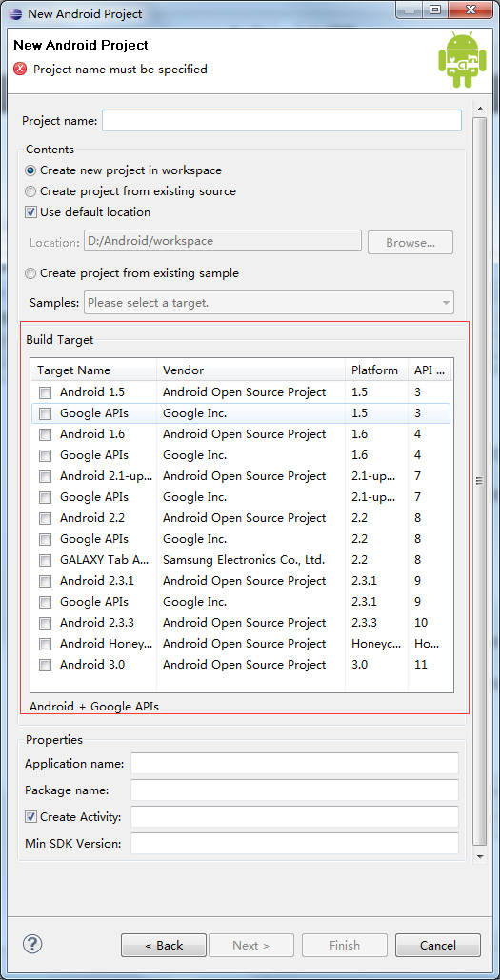
Task: Click the Android + Google APIs description text
Action: (x=93, y=707)
